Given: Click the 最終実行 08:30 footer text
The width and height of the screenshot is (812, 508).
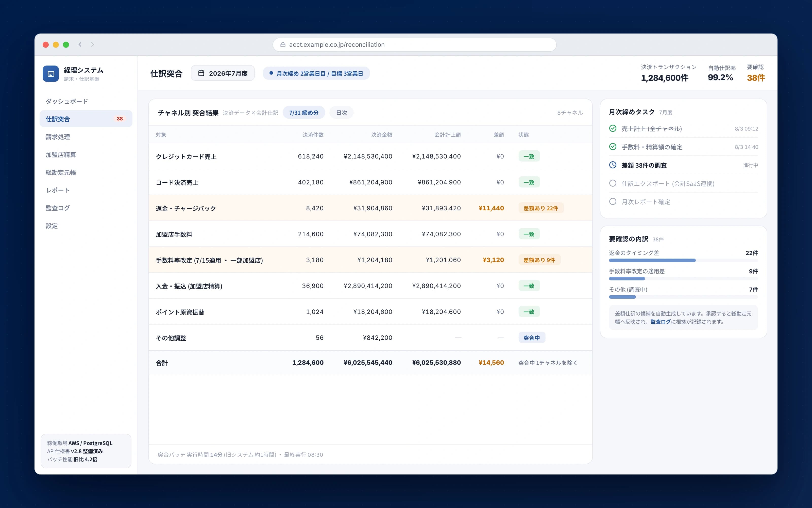Looking at the screenshot, I should click(303, 455).
